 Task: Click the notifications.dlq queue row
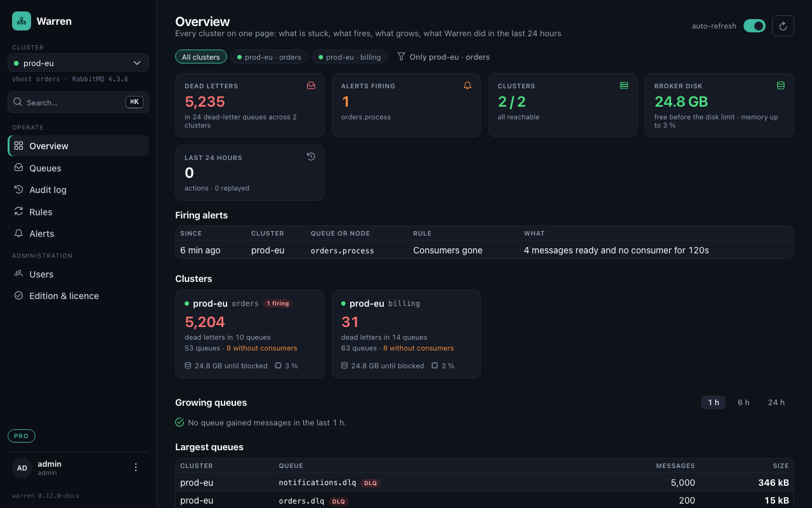[485, 483]
